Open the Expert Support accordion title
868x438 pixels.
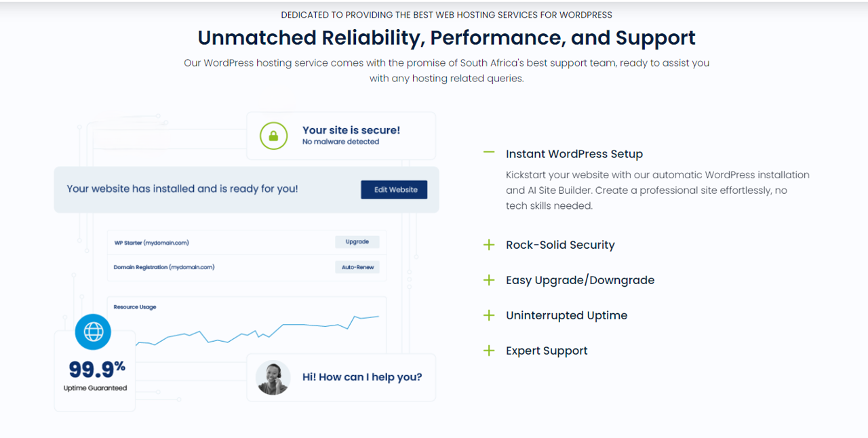(547, 351)
